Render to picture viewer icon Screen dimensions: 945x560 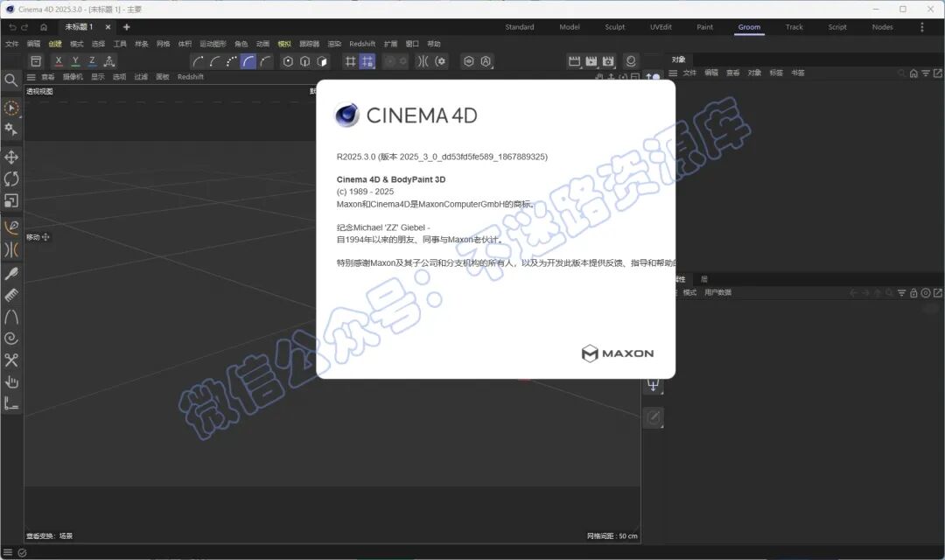click(x=591, y=61)
